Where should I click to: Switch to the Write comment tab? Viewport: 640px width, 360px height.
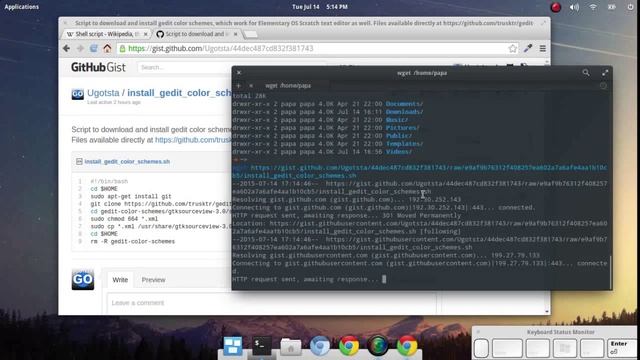tap(120, 280)
